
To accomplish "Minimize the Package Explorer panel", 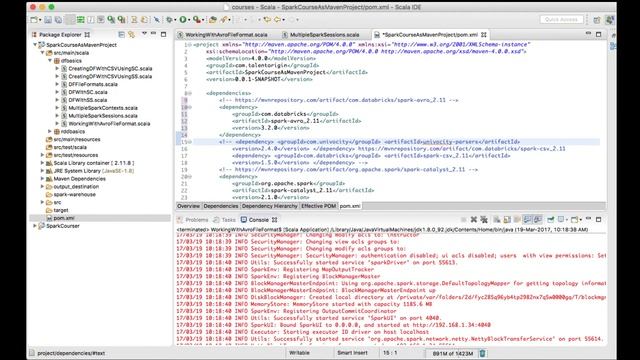I will [153, 34].
